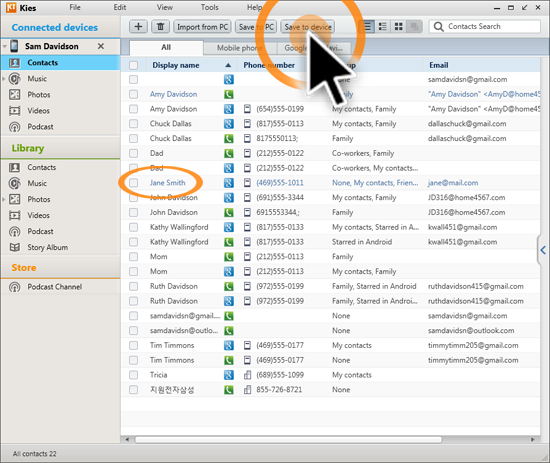Check the 지원전자삼성 contact checkbox

133,390
